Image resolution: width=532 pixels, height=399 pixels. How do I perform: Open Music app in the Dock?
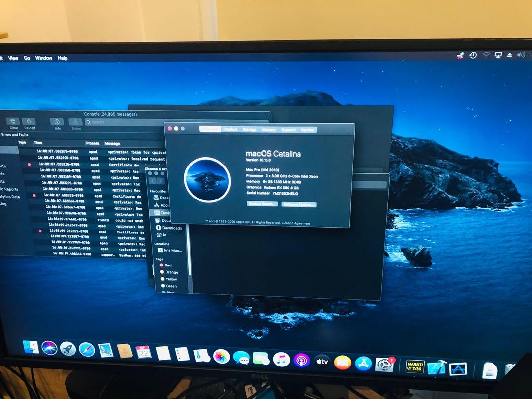tap(281, 360)
